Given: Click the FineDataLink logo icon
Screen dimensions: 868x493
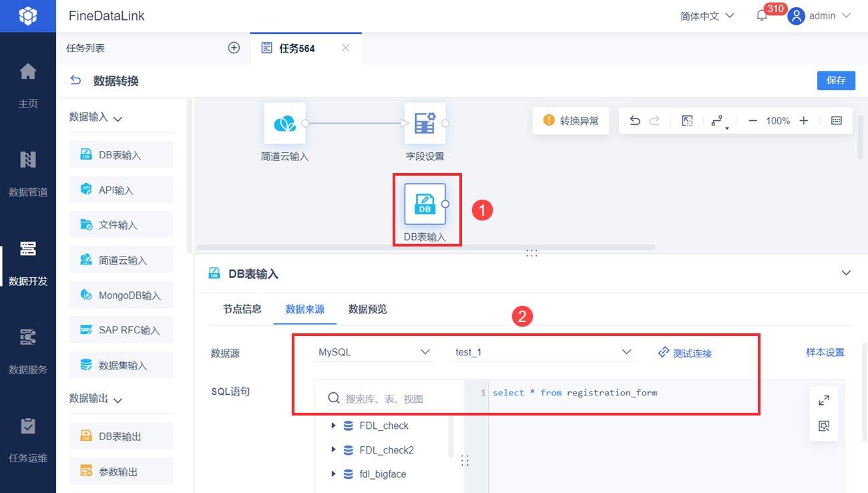Looking at the screenshot, I should (x=27, y=16).
